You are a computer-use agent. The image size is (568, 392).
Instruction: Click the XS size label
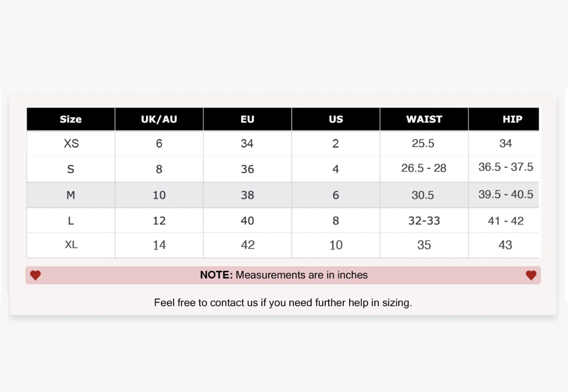click(x=71, y=143)
